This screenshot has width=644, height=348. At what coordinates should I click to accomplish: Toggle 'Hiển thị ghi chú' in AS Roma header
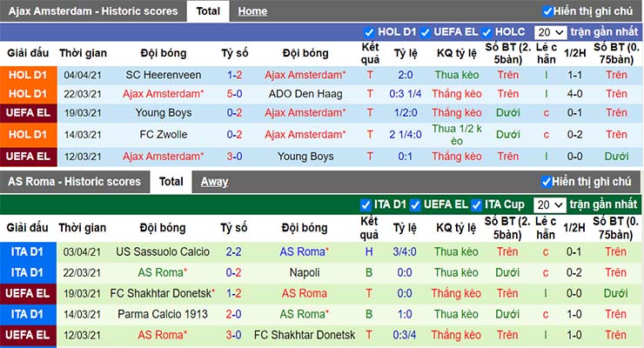click(547, 182)
